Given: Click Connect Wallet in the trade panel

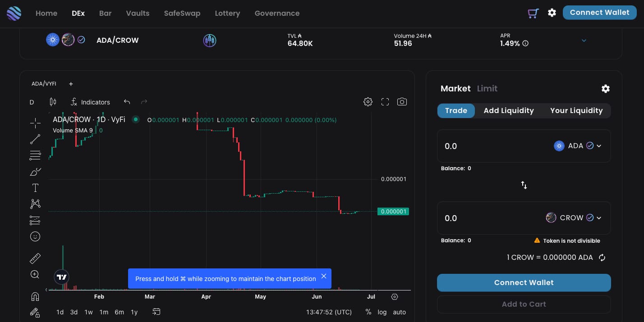Looking at the screenshot, I should (524, 283).
